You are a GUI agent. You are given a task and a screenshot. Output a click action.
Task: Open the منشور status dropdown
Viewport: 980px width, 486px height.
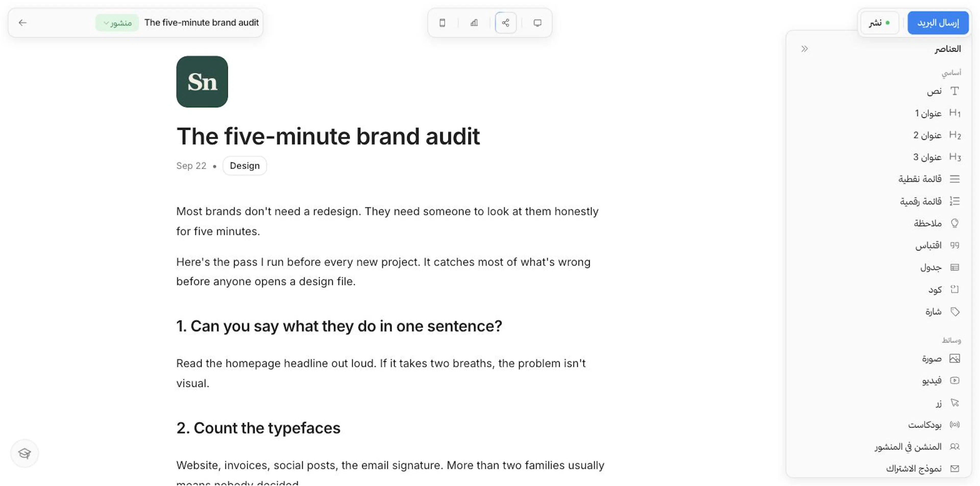(x=117, y=23)
